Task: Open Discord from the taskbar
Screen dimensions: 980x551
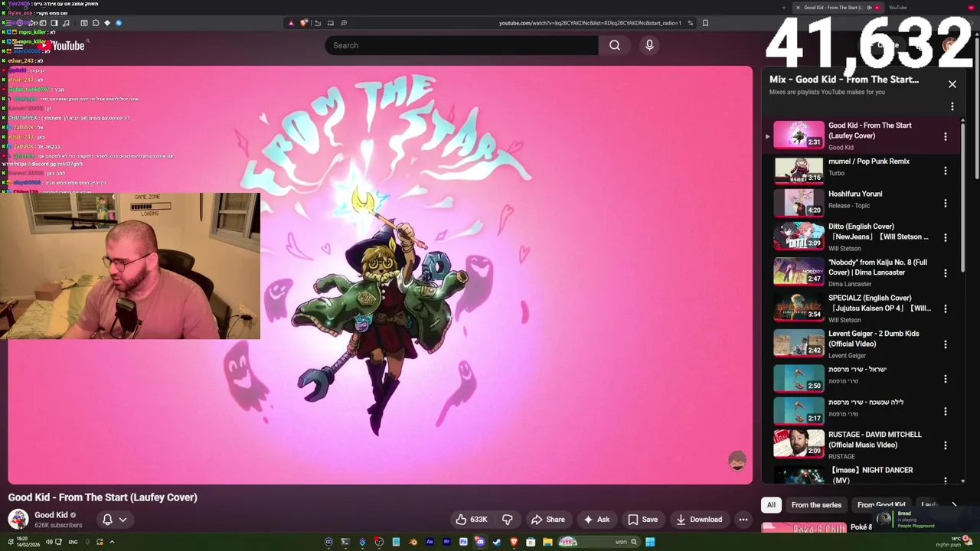Action: 480,542
